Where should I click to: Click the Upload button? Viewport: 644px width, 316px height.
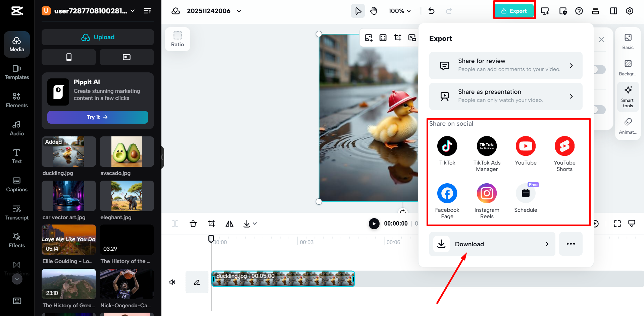coord(98,37)
